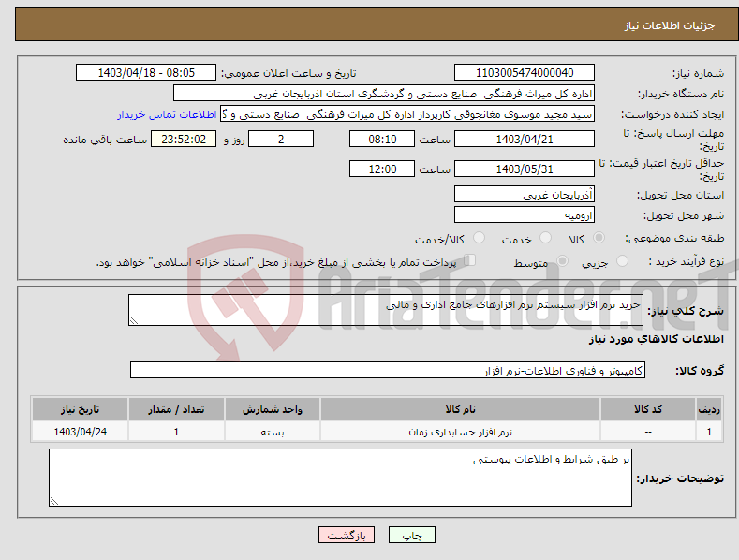Click the تعداد / مقدار column header
The width and height of the screenshot is (739, 560).
(176, 409)
